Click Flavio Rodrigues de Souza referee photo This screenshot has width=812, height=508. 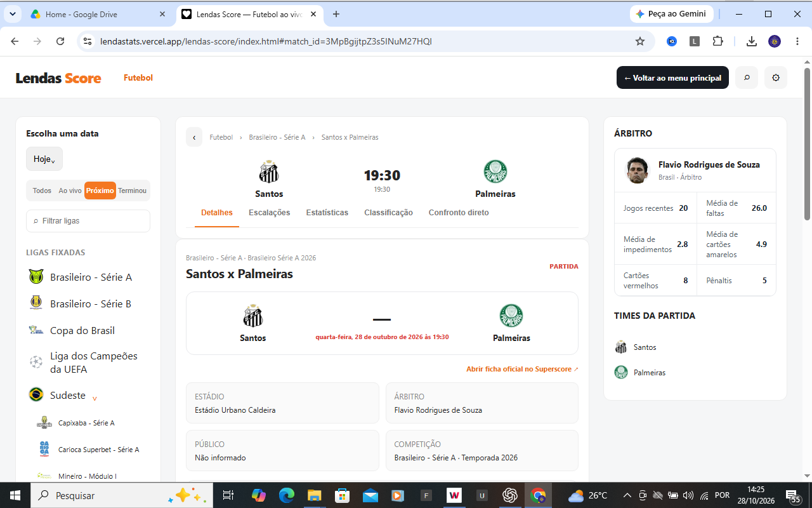tap(638, 170)
